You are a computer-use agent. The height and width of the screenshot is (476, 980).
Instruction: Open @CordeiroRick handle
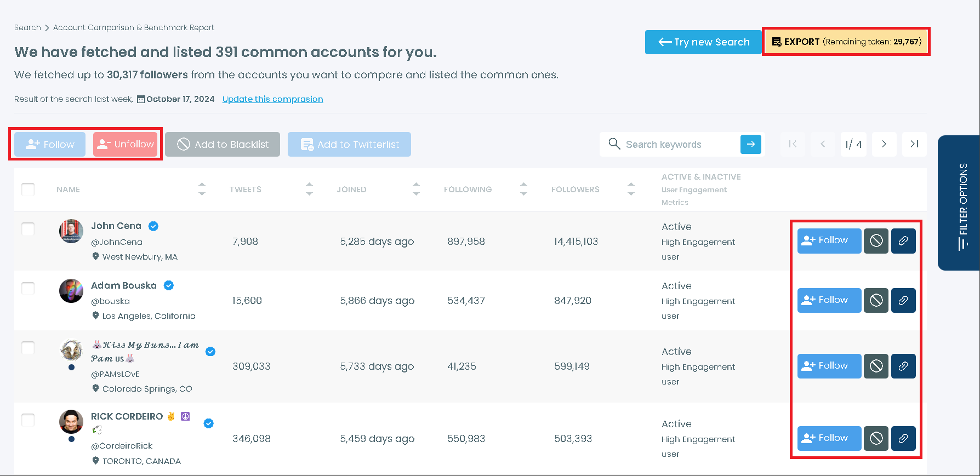tap(122, 446)
